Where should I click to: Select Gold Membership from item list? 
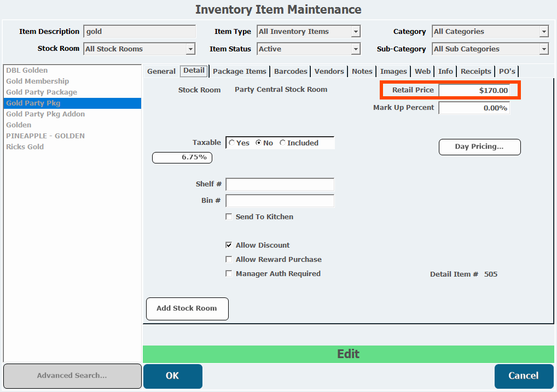[x=38, y=81]
